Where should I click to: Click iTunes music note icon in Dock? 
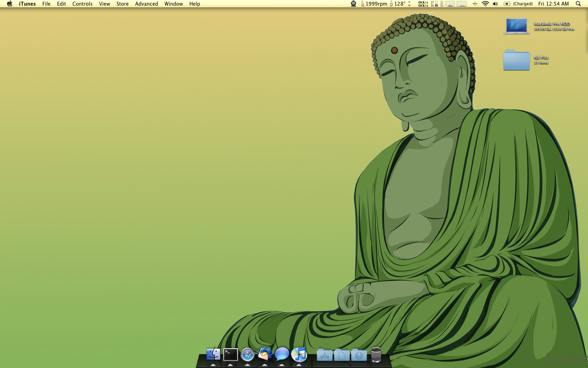click(299, 354)
